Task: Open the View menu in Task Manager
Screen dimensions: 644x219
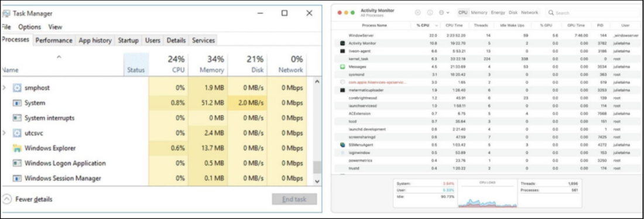Action: pos(56,27)
